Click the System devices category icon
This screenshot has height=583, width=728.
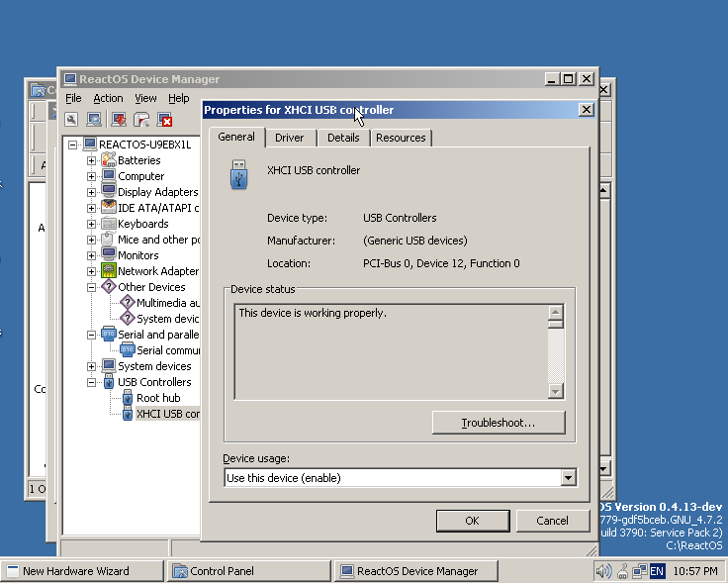[x=109, y=366]
